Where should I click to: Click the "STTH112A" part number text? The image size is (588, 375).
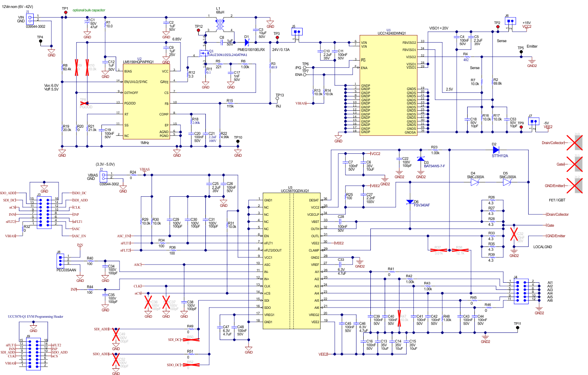tap(500, 156)
